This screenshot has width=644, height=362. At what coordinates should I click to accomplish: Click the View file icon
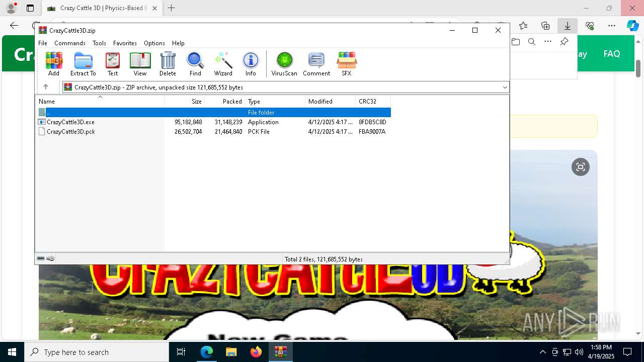[140, 64]
